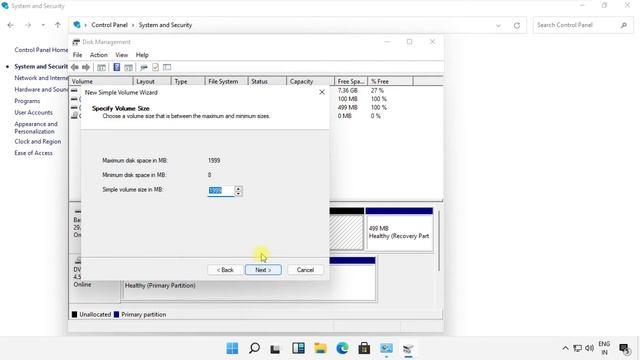640x360 pixels.
Task: Decrease volume size with the down arrow
Action: coord(238,193)
